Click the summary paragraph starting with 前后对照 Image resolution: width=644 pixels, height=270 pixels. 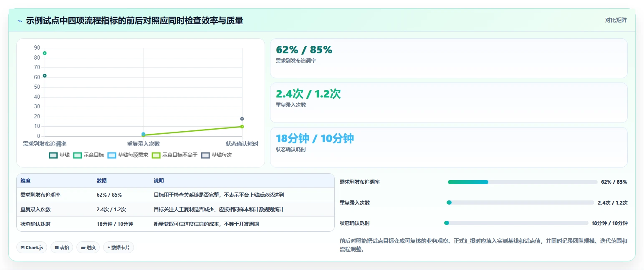coord(483,245)
